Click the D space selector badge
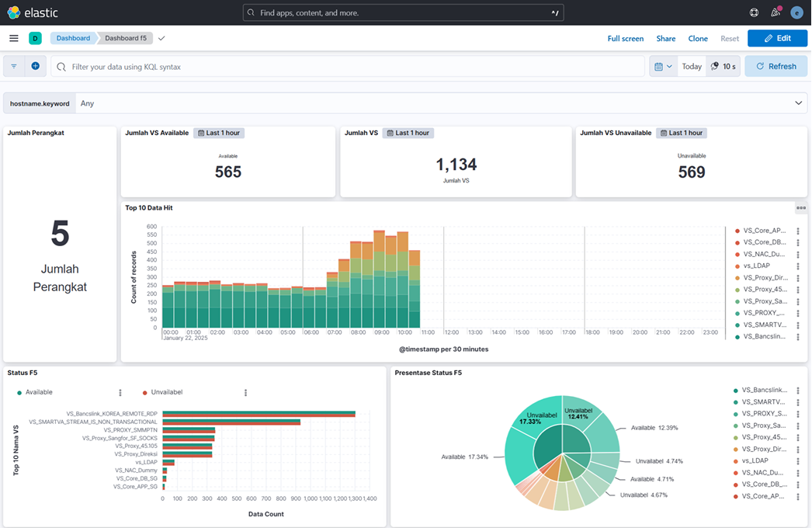 click(35, 38)
